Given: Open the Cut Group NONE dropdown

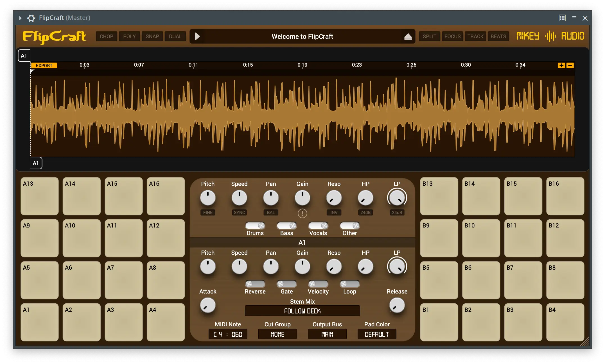Looking at the screenshot, I should pyautogui.click(x=277, y=334).
